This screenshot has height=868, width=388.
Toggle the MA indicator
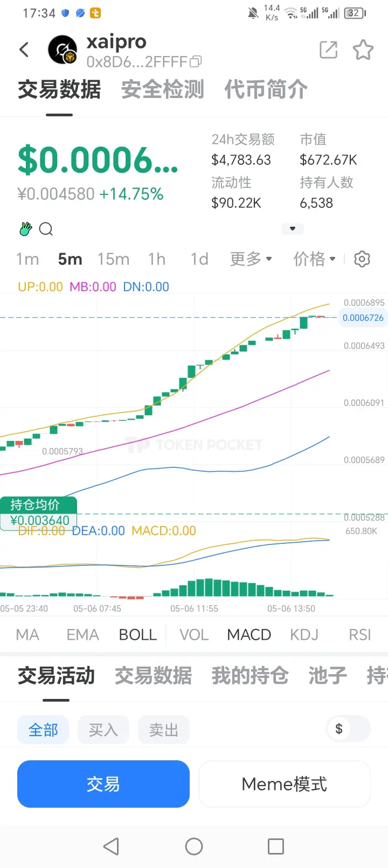(x=27, y=635)
